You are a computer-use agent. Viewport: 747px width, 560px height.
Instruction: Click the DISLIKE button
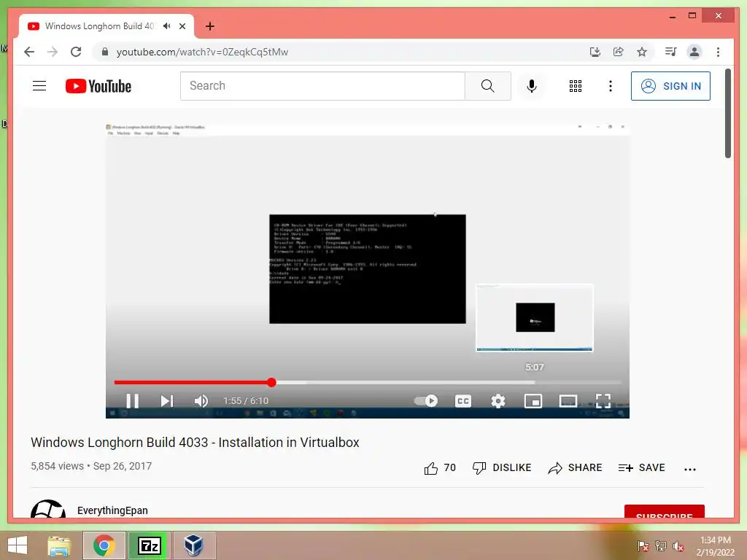point(502,467)
